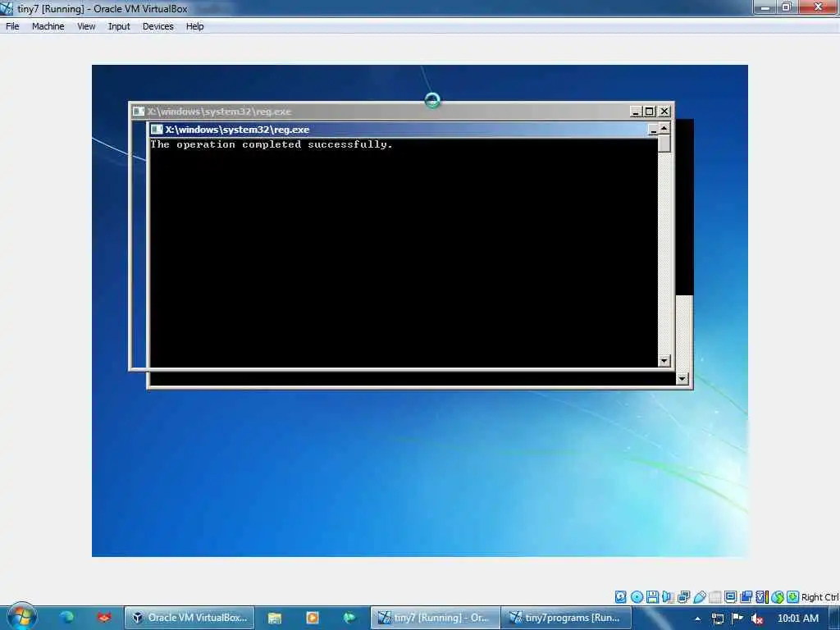Maximize the back reg.exe console window
Viewport: 840px width, 630px height.
pyautogui.click(x=650, y=112)
